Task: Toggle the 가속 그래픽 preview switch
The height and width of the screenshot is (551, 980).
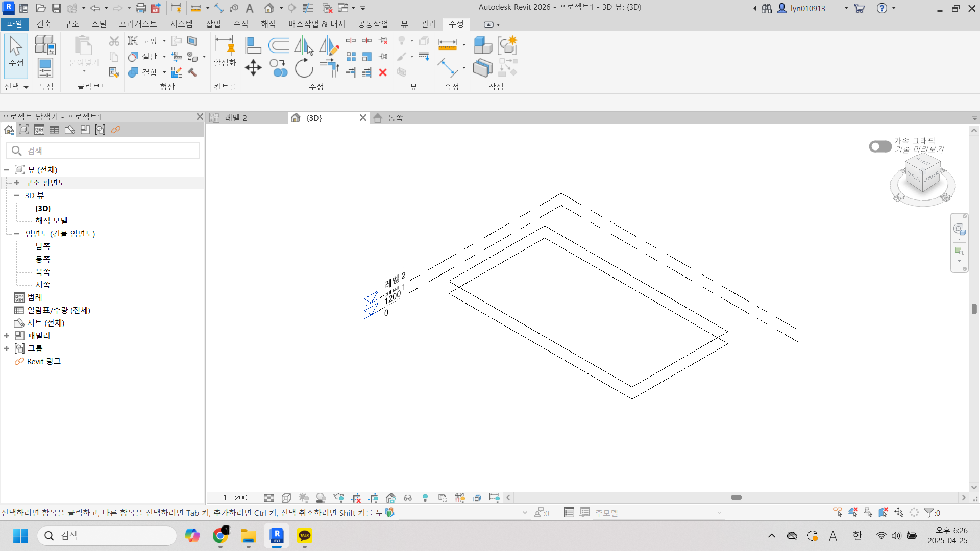Action: tap(880, 146)
